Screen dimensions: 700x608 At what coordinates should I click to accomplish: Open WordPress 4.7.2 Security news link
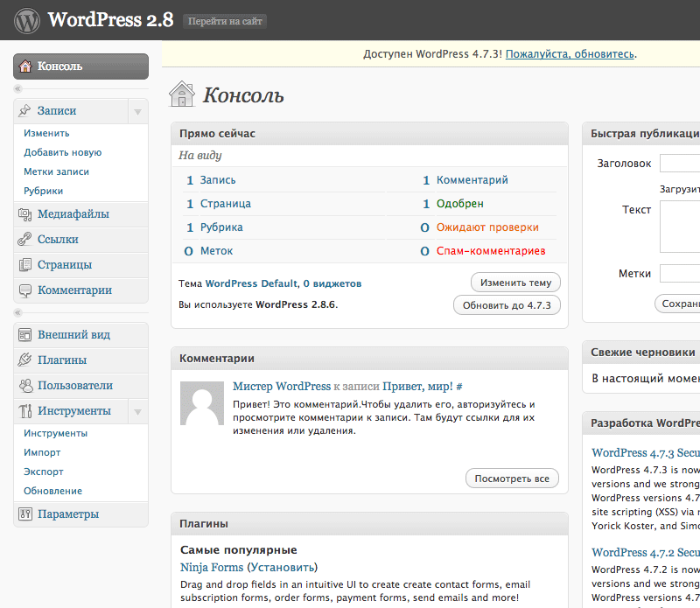point(646,553)
